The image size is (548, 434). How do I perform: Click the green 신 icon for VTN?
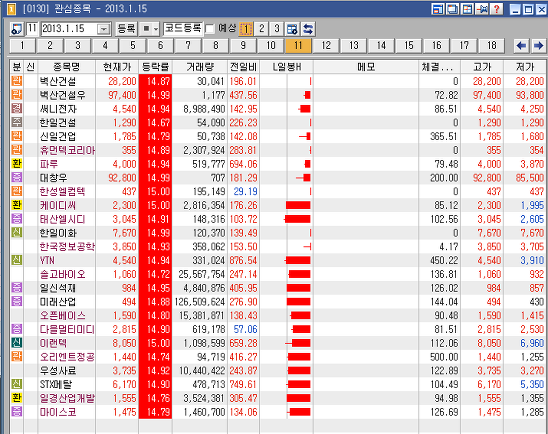coord(17,260)
